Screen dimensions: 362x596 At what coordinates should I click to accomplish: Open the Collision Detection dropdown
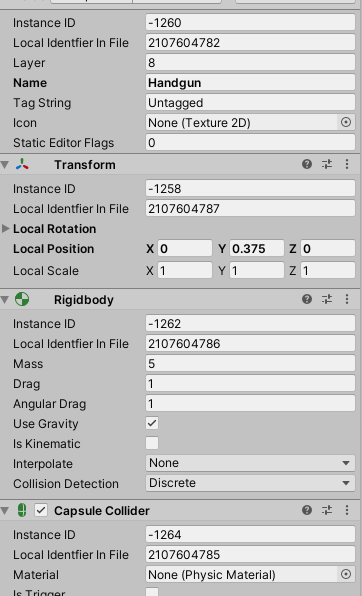pyautogui.click(x=250, y=483)
